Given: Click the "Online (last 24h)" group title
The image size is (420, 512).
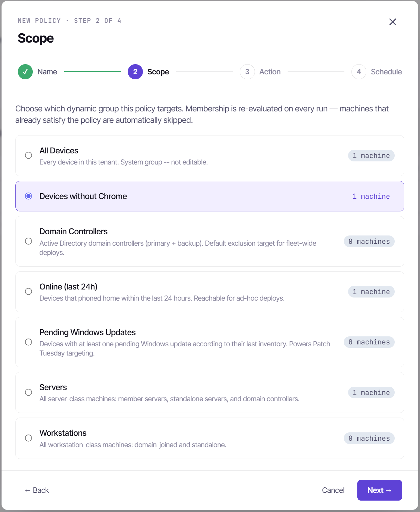Looking at the screenshot, I should click(x=69, y=287).
